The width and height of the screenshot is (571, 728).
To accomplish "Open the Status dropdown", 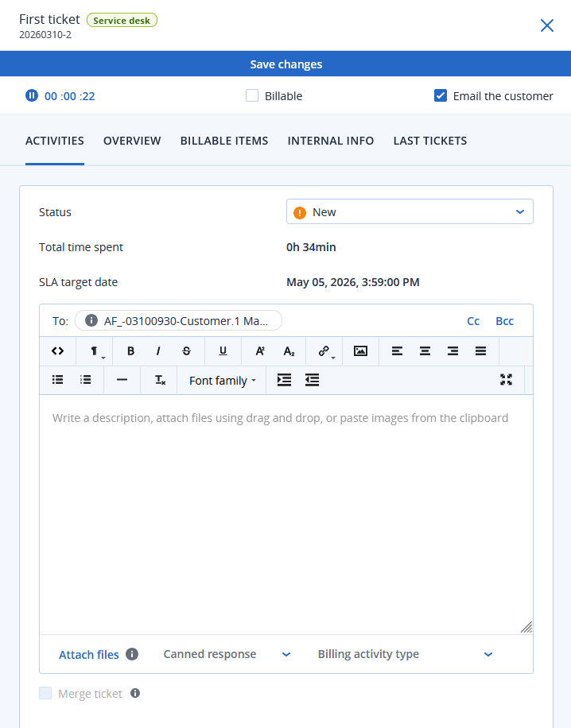I will pyautogui.click(x=410, y=212).
